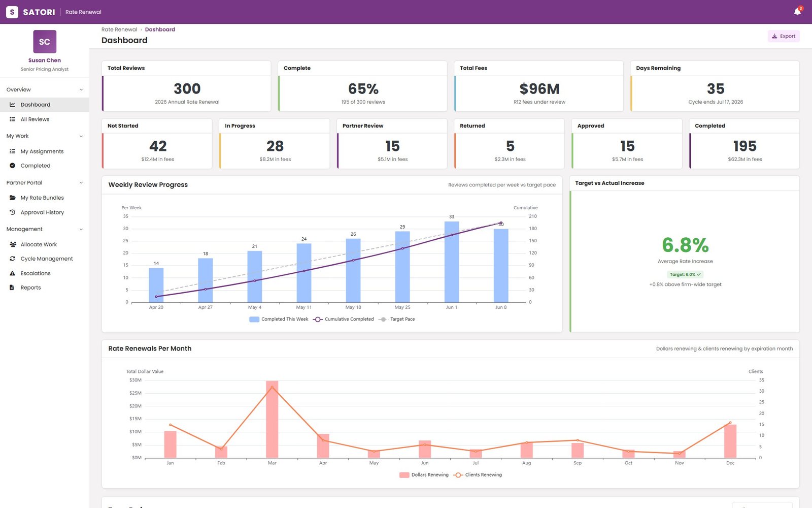Click the May 18 bar labeled 26
Image resolution: width=812 pixels, height=508 pixels.
click(x=353, y=270)
